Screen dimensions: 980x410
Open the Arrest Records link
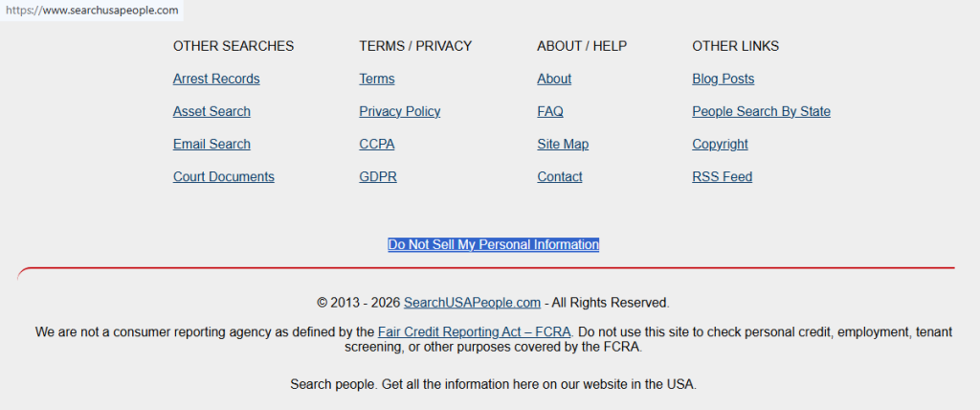[216, 79]
